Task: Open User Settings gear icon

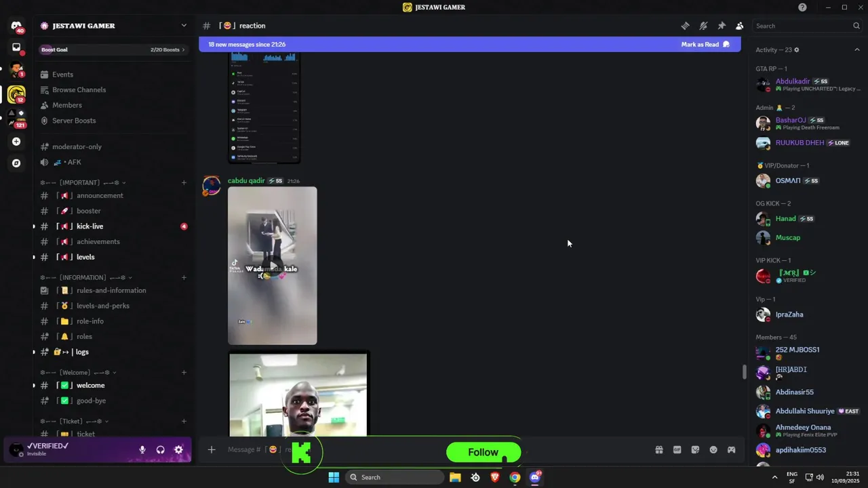Action: (x=179, y=449)
